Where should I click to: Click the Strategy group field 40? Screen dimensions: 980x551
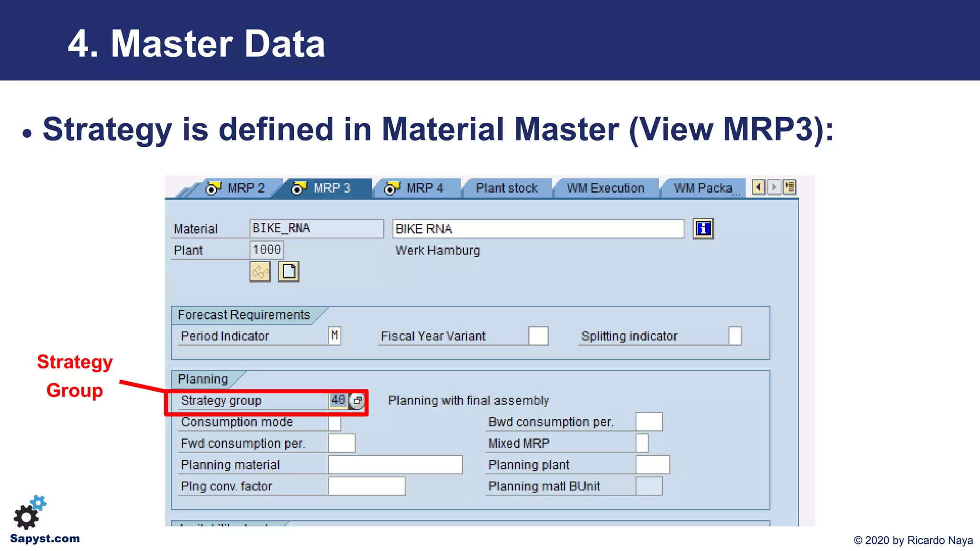(338, 400)
